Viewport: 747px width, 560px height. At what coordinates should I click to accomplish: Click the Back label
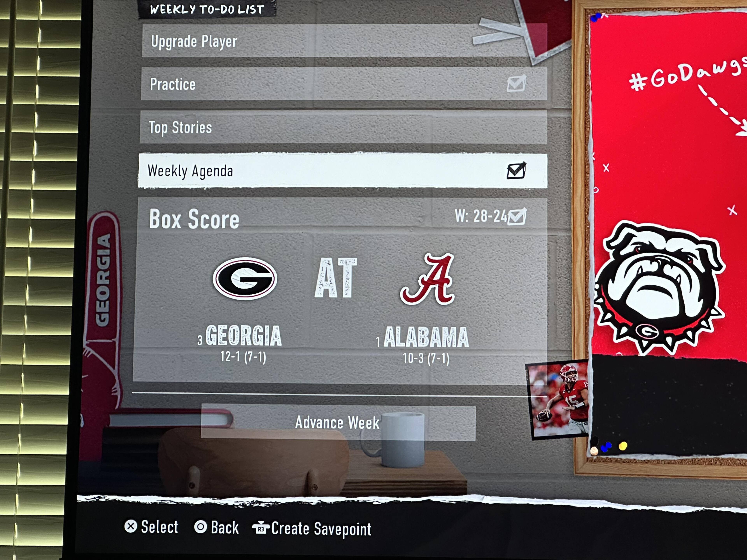(224, 527)
